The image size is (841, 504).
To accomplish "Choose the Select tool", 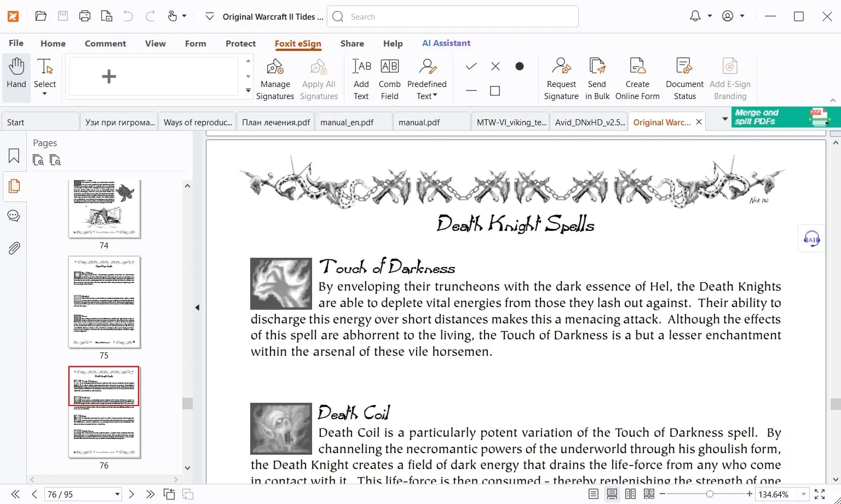I will pyautogui.click(x=45, y=78).
